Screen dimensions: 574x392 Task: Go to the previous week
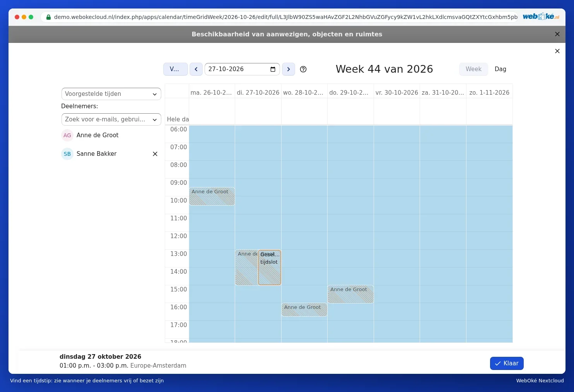[x=196, y=69]
